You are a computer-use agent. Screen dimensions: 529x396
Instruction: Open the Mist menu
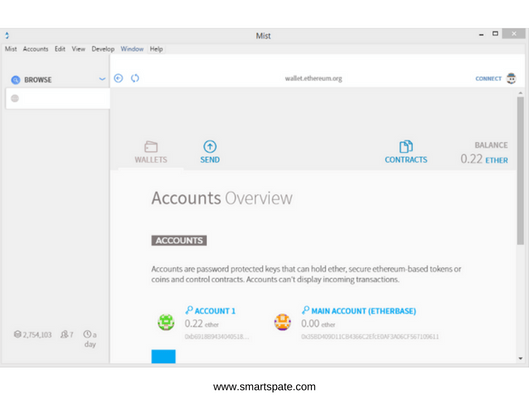10,49
